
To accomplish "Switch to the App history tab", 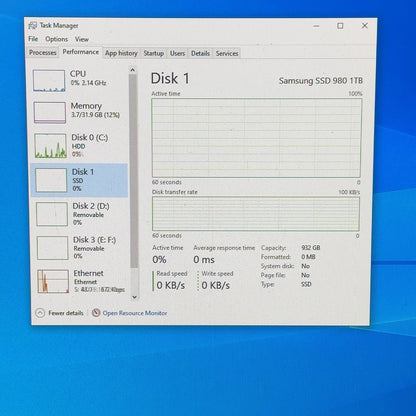I will tap(121, 53).
